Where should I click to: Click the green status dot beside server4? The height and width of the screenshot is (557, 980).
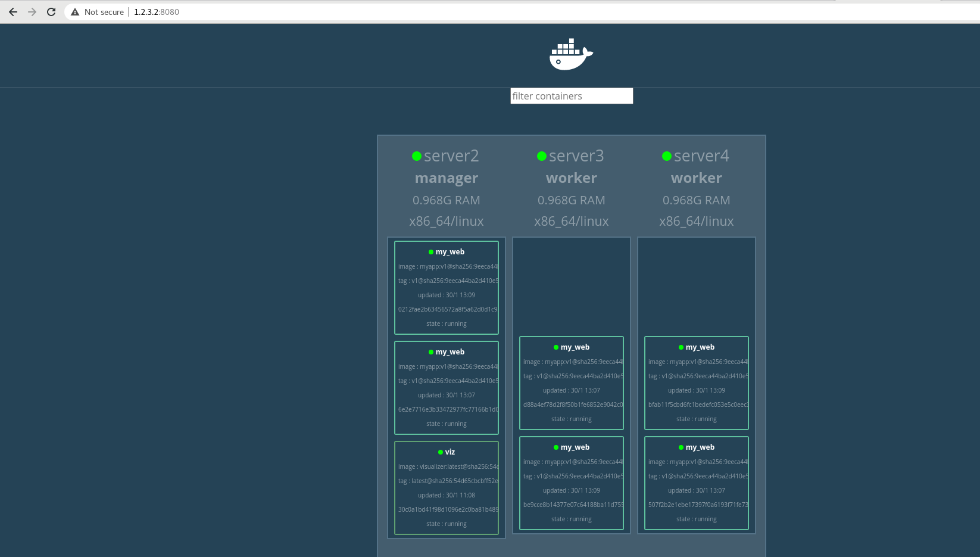pyautogui.click(x=666, y=155)
